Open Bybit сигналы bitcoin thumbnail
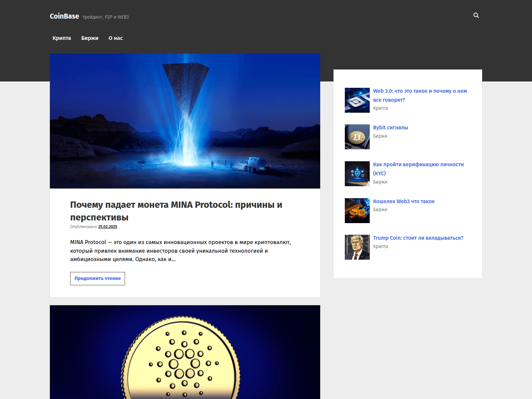The image size is (532, 399). coord(357,137)
